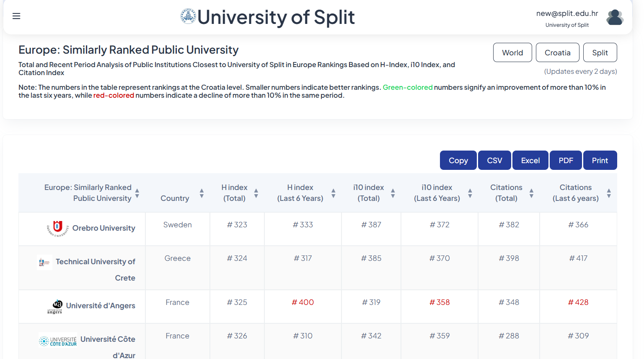
Task: Open the user profile avatar
Action: coord(615,17)
